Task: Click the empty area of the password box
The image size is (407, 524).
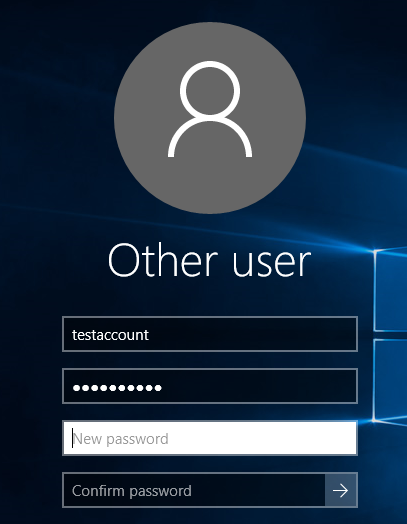Action: point(260,386)
